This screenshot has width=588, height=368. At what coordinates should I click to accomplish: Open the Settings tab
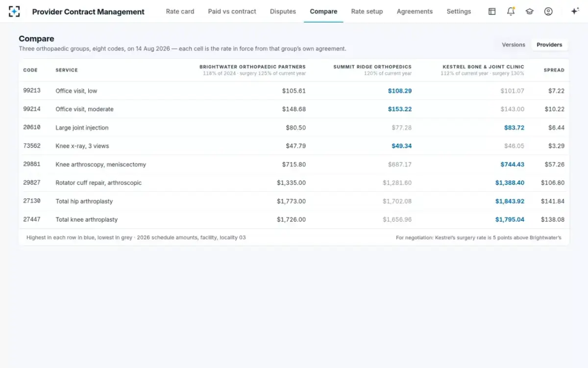(x=459, y=11)
